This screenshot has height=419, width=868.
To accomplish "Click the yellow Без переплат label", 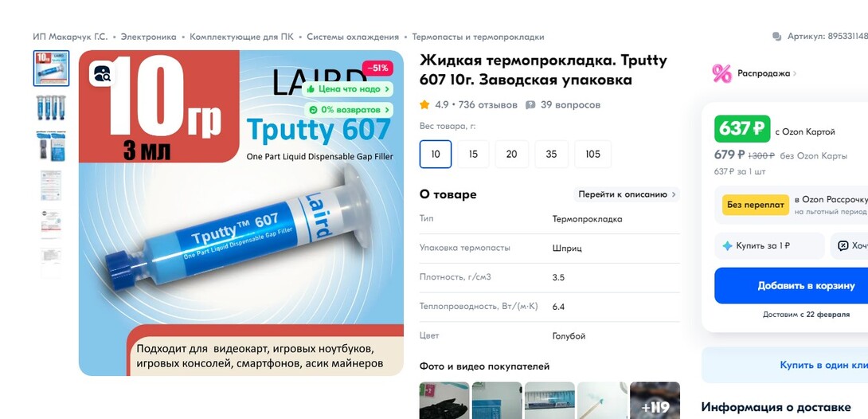I will 756,205.
